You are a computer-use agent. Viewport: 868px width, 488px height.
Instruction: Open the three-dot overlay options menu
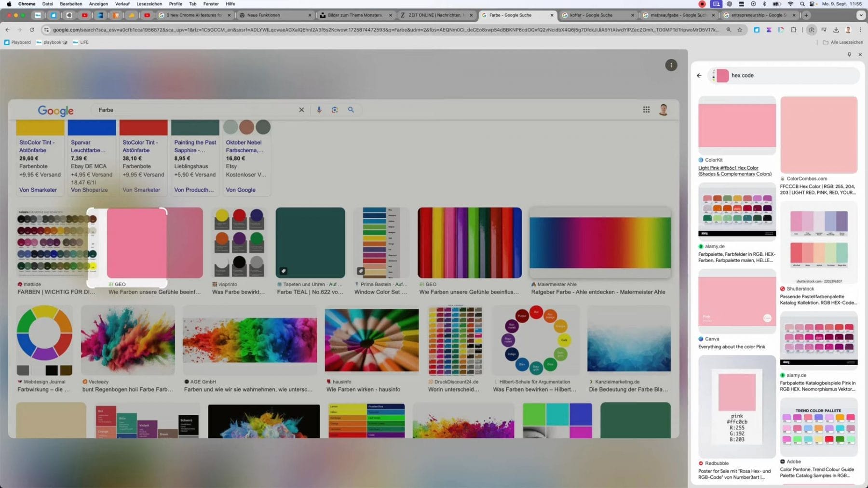pyautogui.click(x=671, y=65)
